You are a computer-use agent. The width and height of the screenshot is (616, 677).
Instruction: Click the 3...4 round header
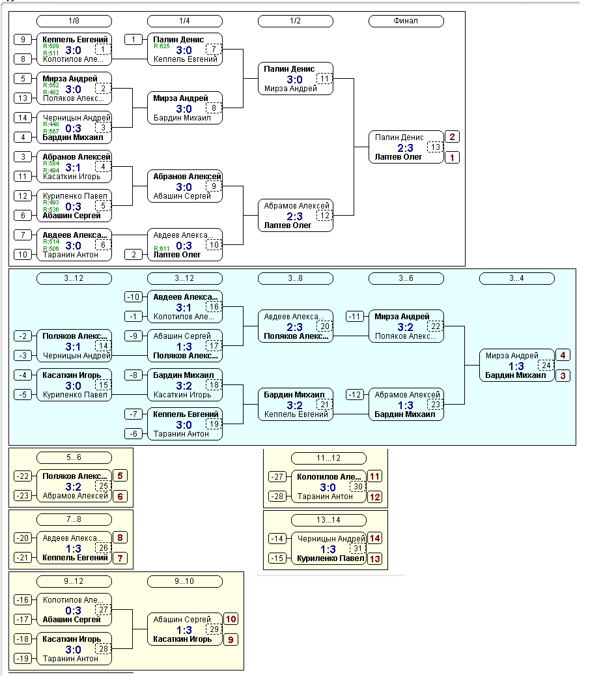(517, 278)
